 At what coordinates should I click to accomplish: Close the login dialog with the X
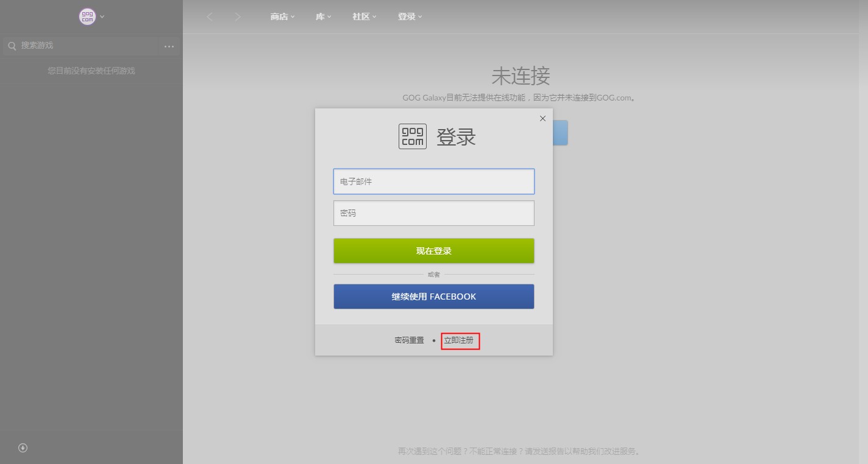pos(542,118)
